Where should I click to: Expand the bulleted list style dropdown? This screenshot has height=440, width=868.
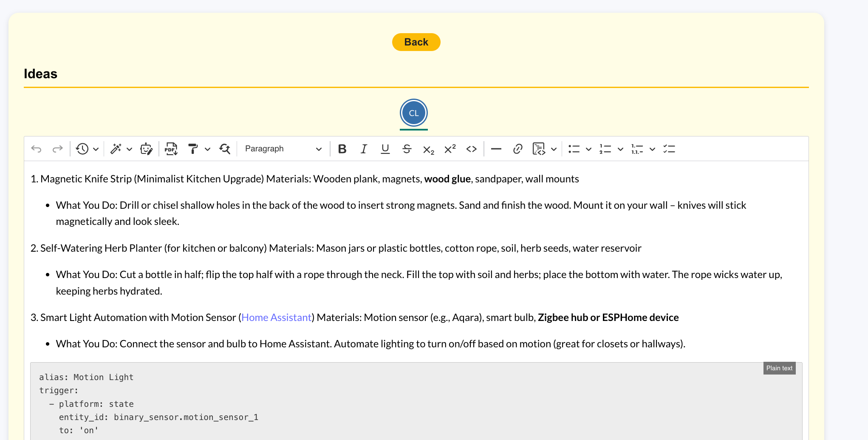588,149
